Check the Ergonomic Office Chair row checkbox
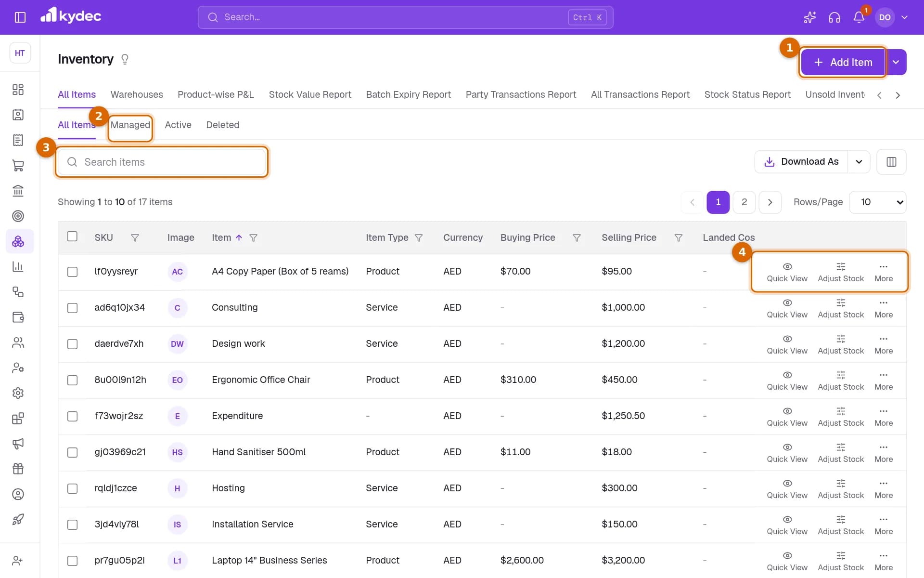This screenshot has width=924, height=578. click(x=72, y=381)
